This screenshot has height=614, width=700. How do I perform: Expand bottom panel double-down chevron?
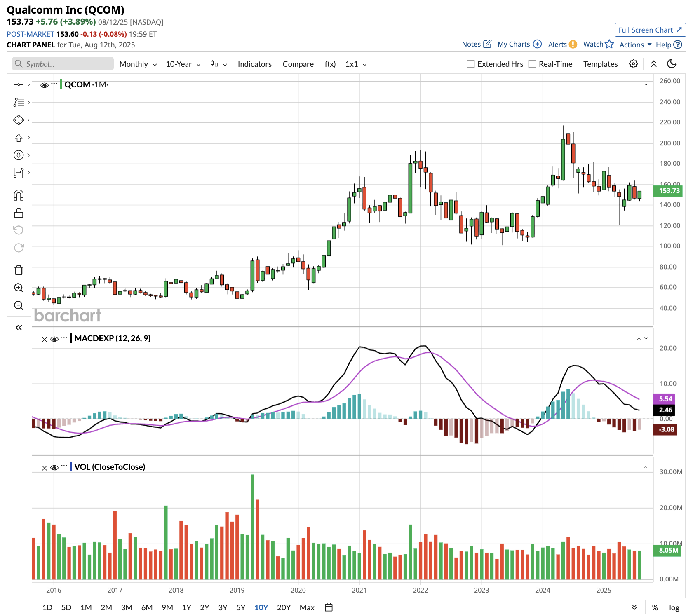[634, 607]
